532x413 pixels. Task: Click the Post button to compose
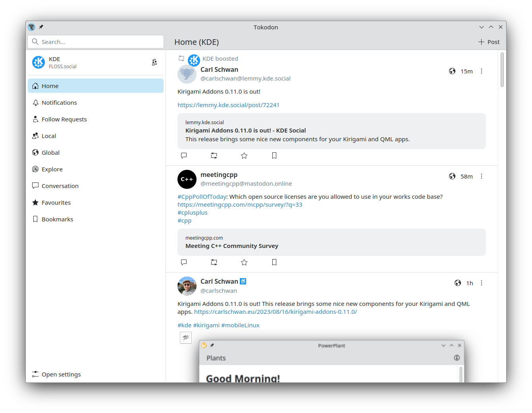tap(489, 42)
